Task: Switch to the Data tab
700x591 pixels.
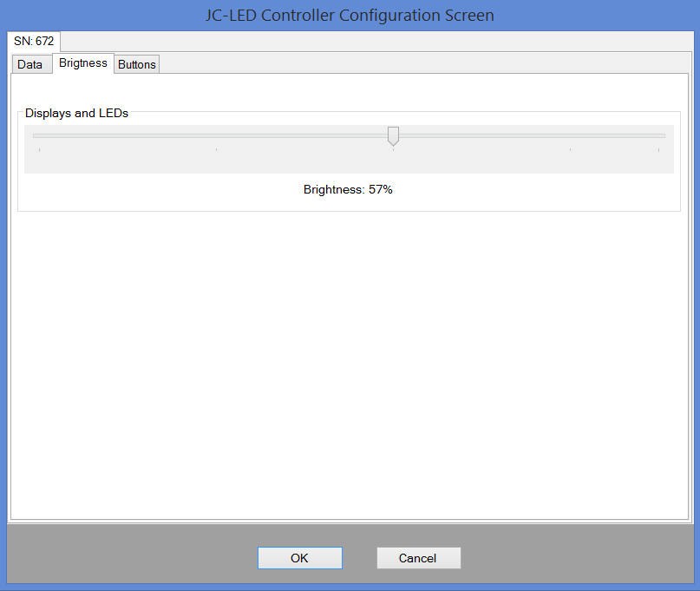Action: [29, 64]
